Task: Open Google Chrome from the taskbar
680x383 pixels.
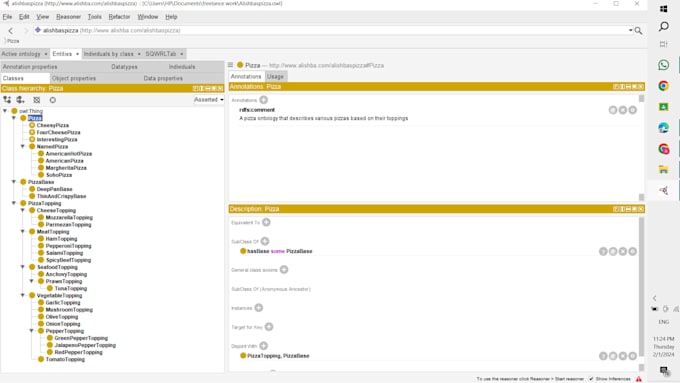Action: pos(664,86)
